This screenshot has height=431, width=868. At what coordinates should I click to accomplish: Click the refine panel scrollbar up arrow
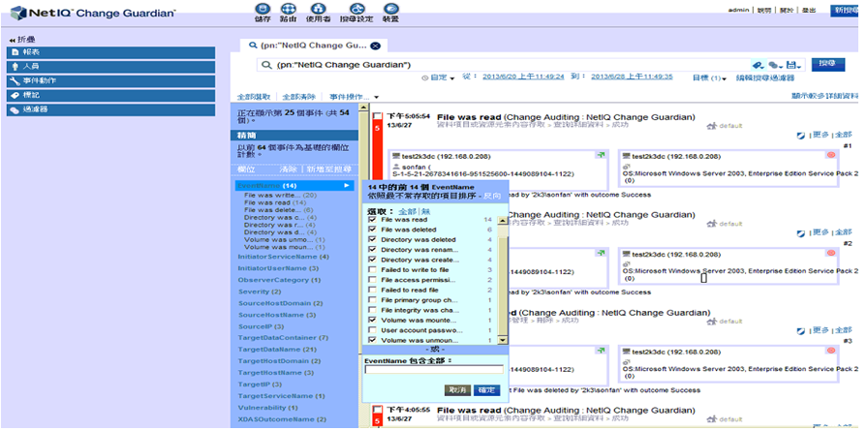363,108
